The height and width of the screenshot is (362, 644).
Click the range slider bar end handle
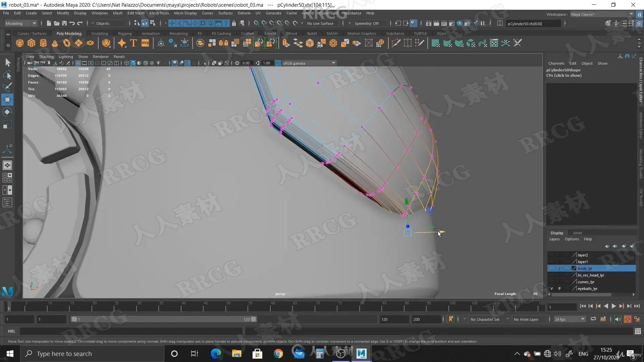coord(254,319)
